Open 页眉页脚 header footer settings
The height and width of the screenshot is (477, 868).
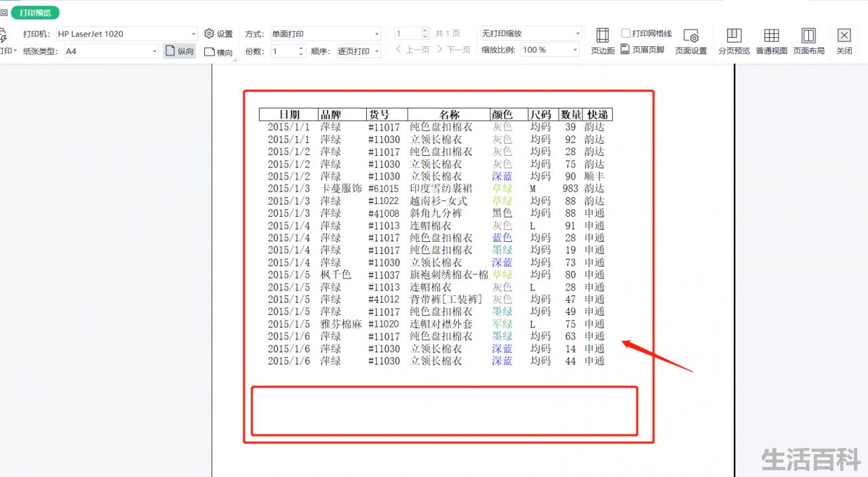coord(643,50)
